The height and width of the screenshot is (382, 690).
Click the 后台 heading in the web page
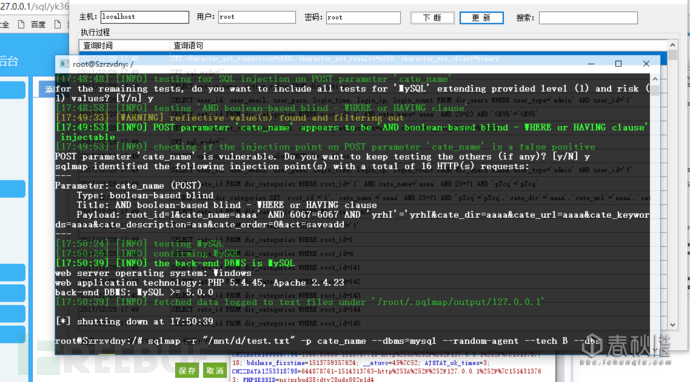tap(9, 61)
